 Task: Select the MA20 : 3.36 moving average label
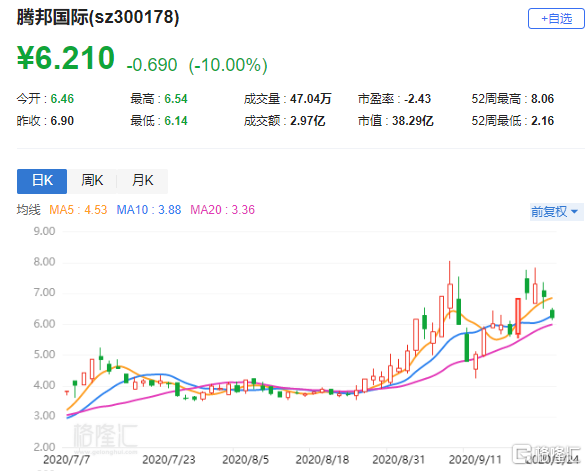pos(222,210)
